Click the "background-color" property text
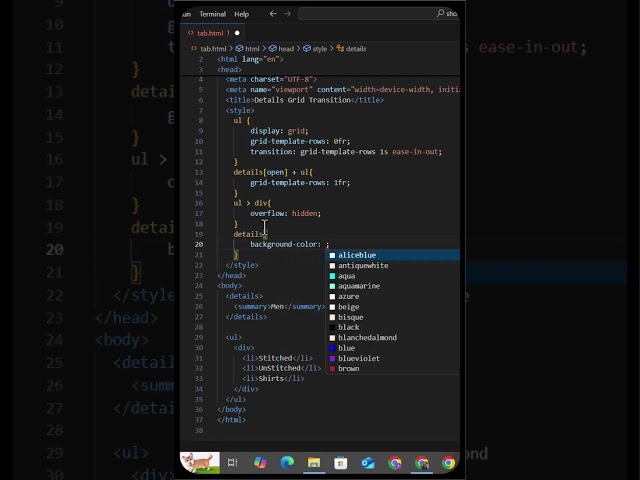640x480 pixels. click(283, 244)
